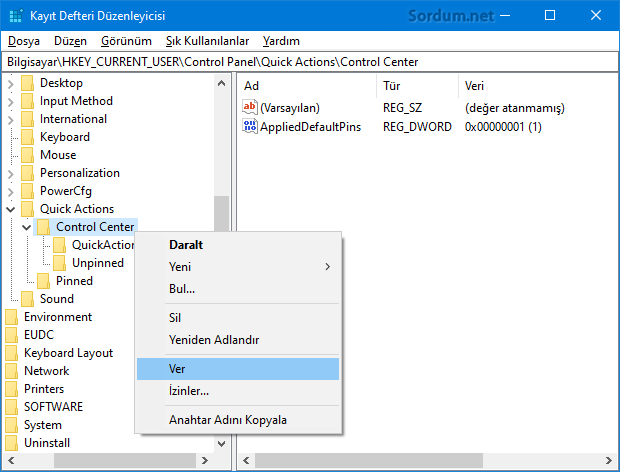620x472 pixels.
Task: Click the Desktop folder icon
Action: click(x=28, y=83)
